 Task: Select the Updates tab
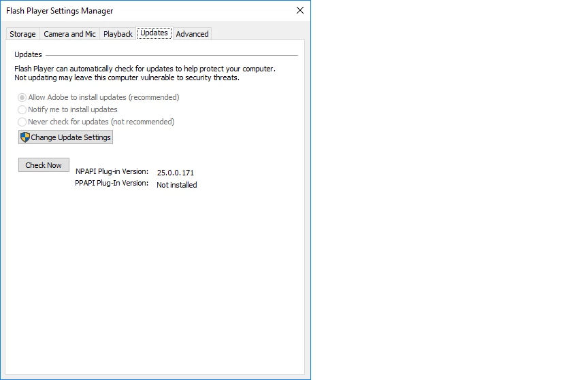point(154,33)
